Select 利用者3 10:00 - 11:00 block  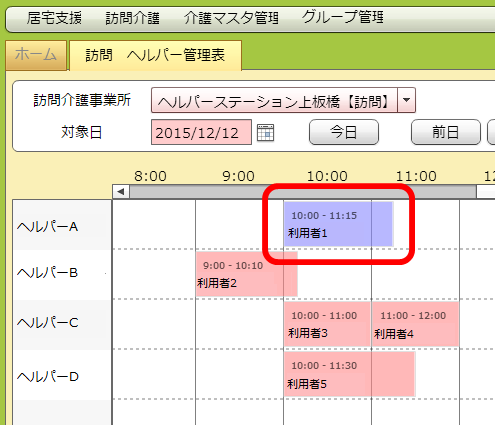tap(327, 324)
